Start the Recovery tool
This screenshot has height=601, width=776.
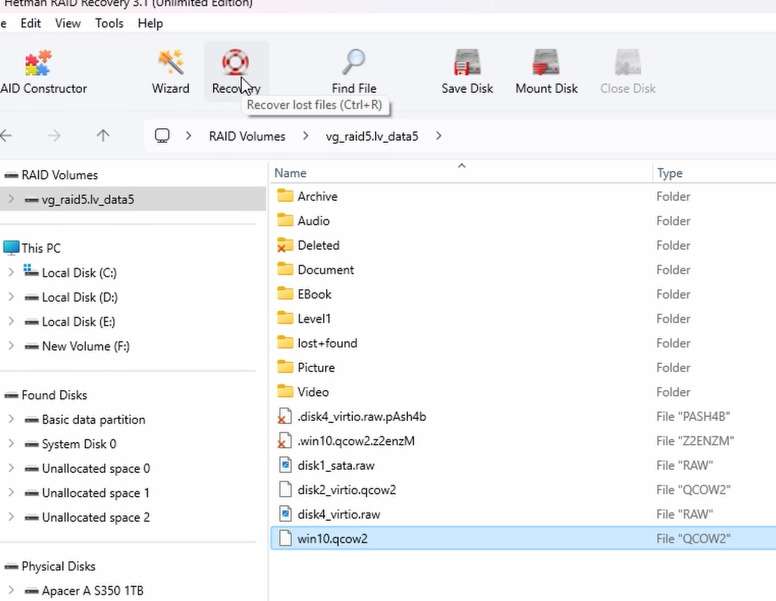point(236,72)
